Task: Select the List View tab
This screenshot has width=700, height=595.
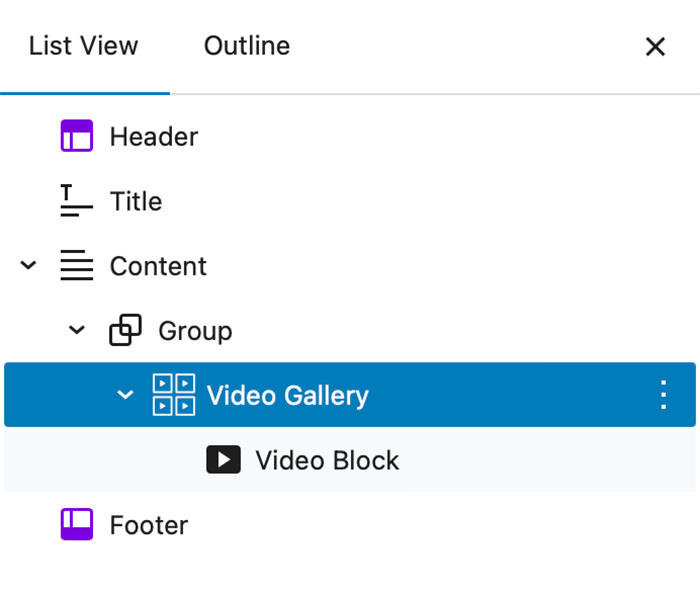Action: (84, 46)
